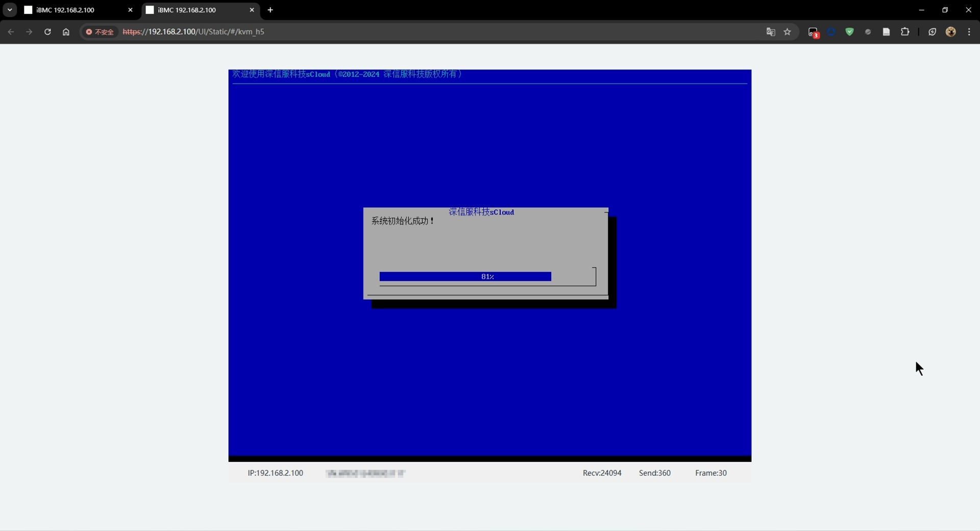This screenshot has height=531, width=980.
Task: Open the green shield extension
Action: coord(850,32)
